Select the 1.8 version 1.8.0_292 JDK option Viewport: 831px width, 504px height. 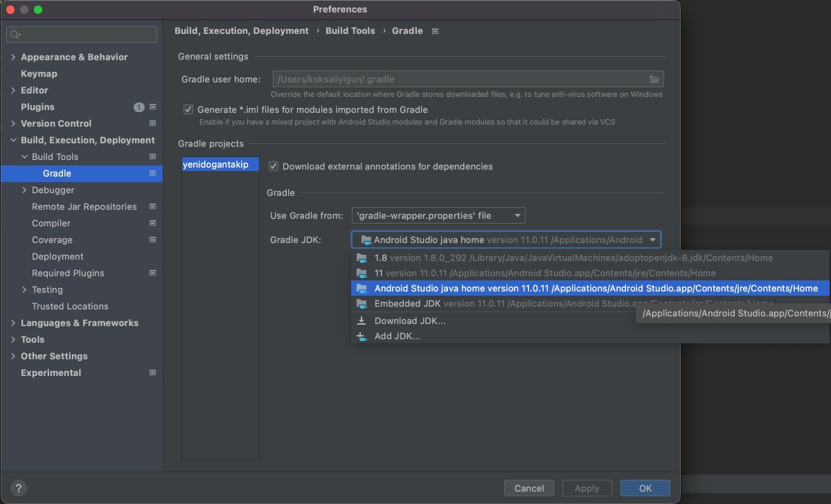point(589,258)
